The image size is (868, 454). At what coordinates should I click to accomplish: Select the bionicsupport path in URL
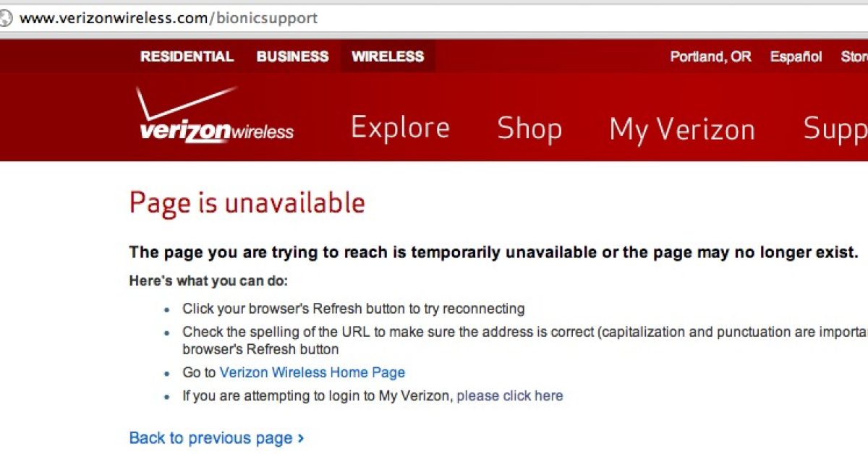[267, 18]
